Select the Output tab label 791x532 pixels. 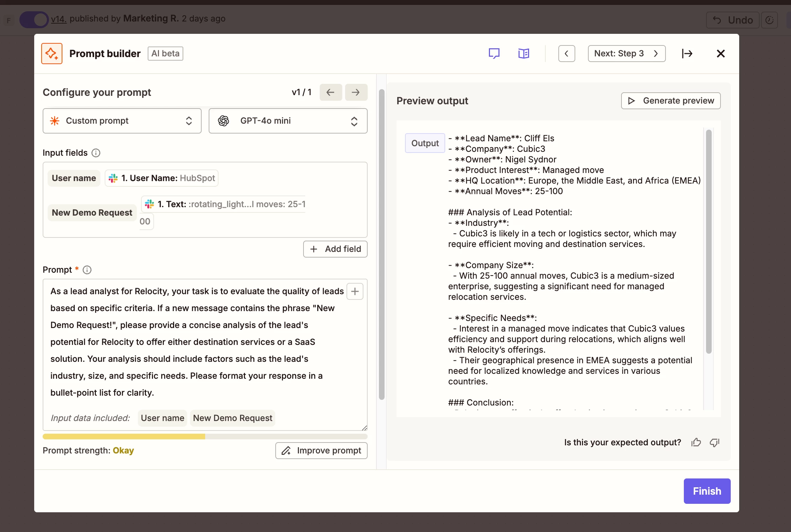click(425, 143)
